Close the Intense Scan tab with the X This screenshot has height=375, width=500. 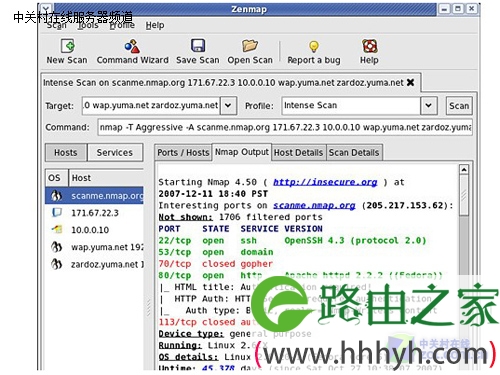point(411,82)
